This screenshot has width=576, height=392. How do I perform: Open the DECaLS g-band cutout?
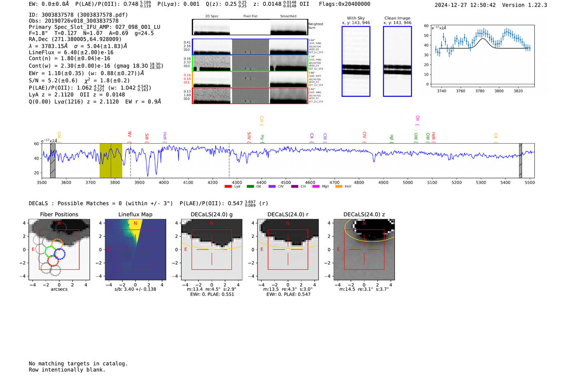(x=211, y=250)
